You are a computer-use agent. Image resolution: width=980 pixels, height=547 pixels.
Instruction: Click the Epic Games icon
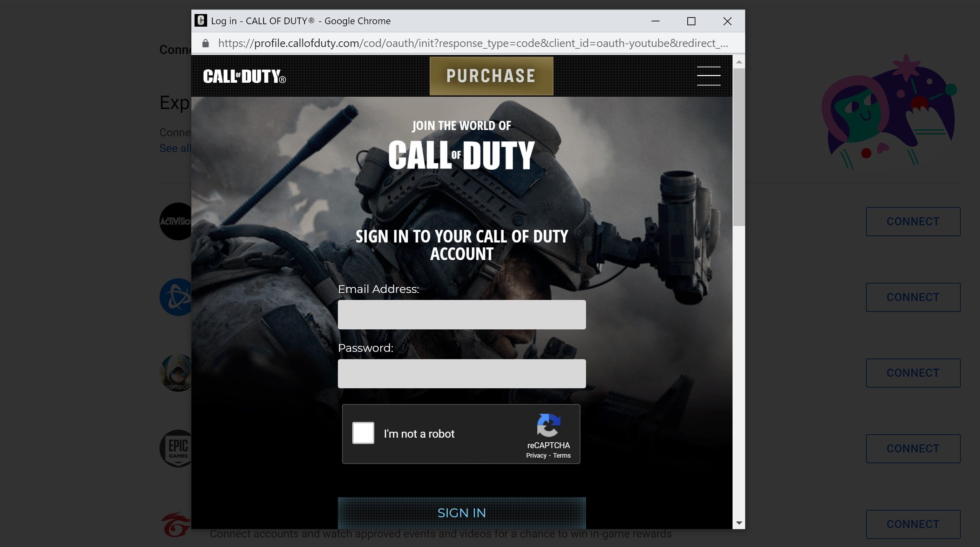[x=176, y=449]
